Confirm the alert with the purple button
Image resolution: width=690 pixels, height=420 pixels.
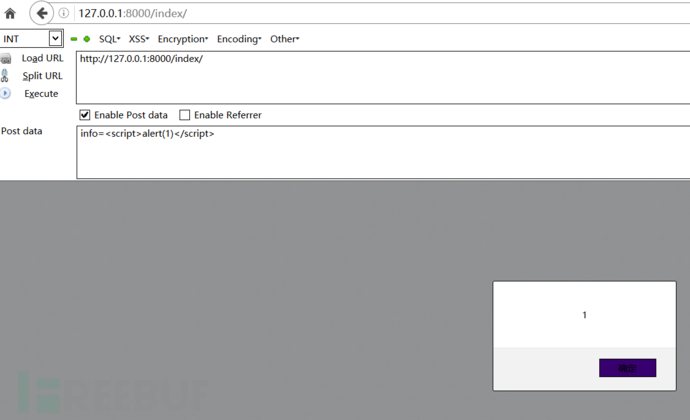pyautogui.click(x=628, y=368)
